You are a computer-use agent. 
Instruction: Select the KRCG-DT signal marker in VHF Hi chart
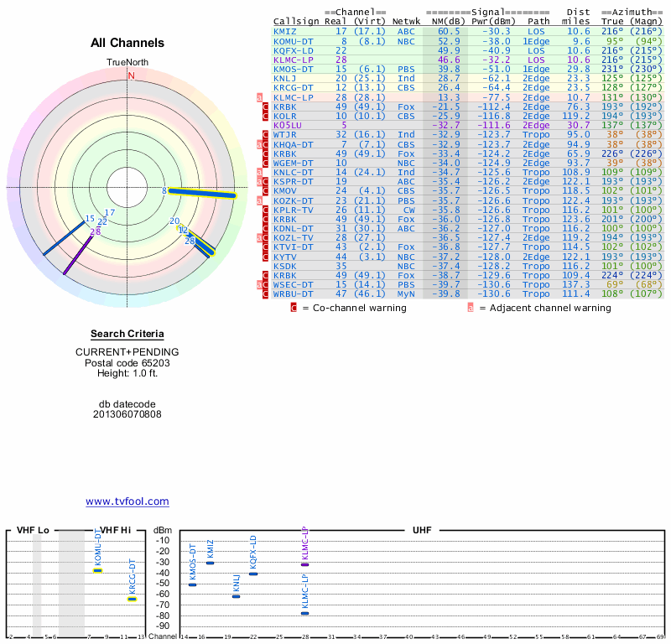pos(132,599)
